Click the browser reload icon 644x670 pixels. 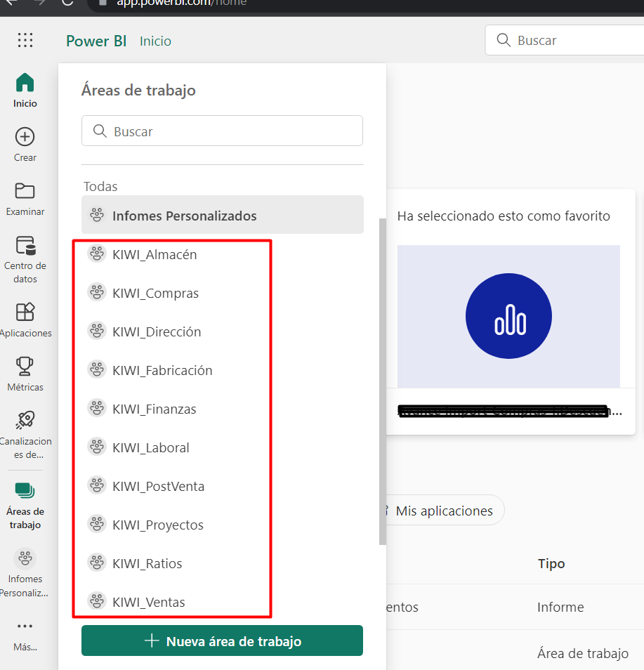(x=67, y=3)
